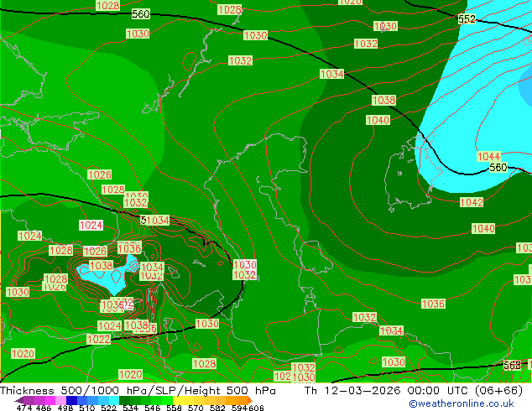
Task: Click the 1044 pressure label
Action: click(489, 156)
